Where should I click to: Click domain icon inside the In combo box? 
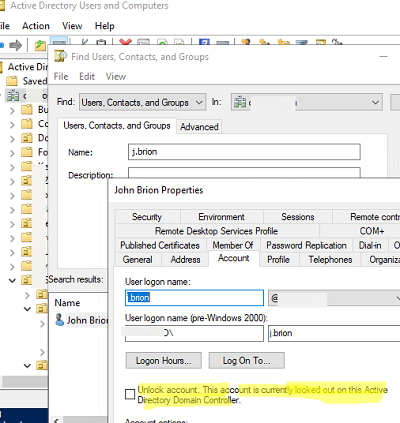[240, 102]
